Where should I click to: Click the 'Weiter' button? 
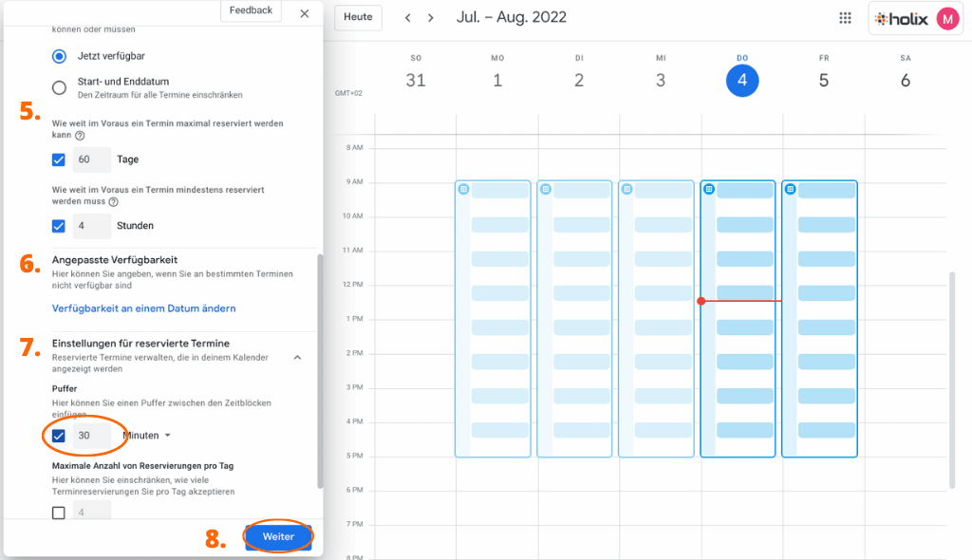point(278,536)
